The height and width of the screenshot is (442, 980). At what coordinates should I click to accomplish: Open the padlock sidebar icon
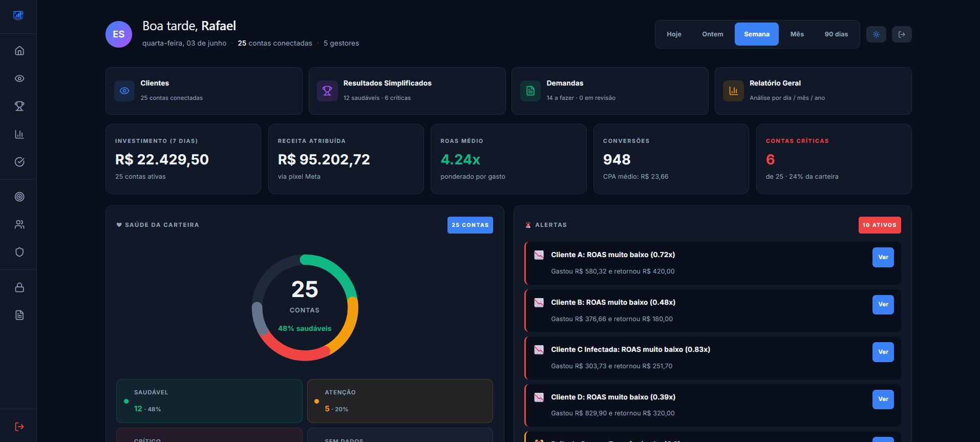click(19, 287)
